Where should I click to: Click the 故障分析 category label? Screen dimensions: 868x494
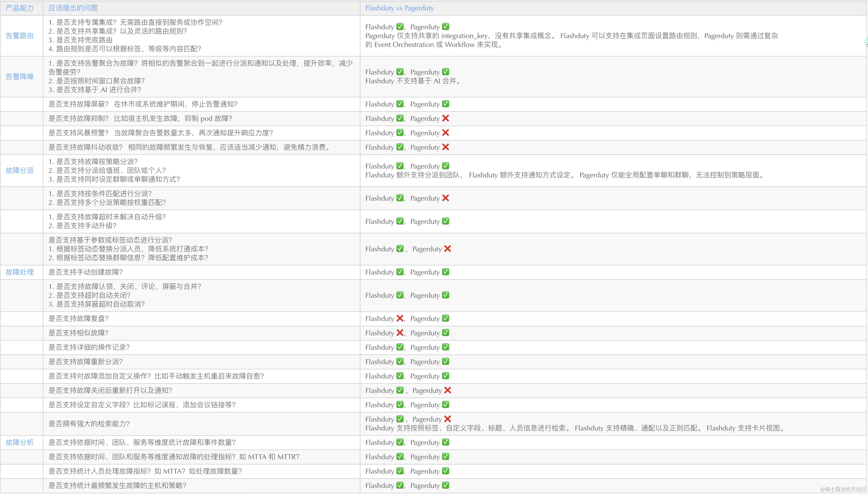20,442
